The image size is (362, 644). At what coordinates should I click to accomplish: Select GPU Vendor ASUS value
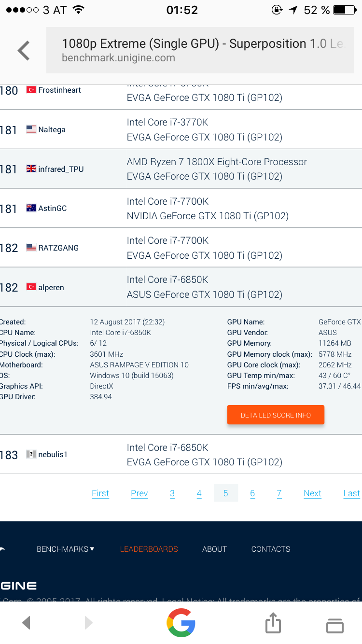point(328,333)
